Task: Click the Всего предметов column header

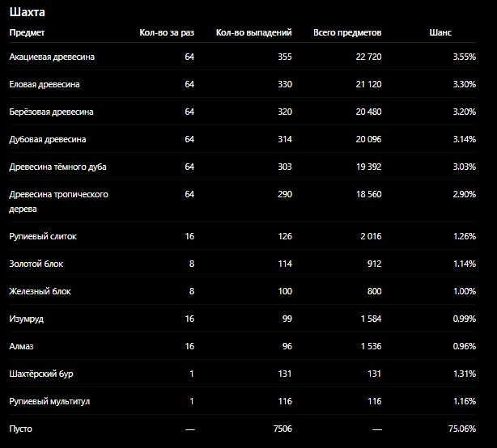Action: pyautogui.click(x=347, y=32)
